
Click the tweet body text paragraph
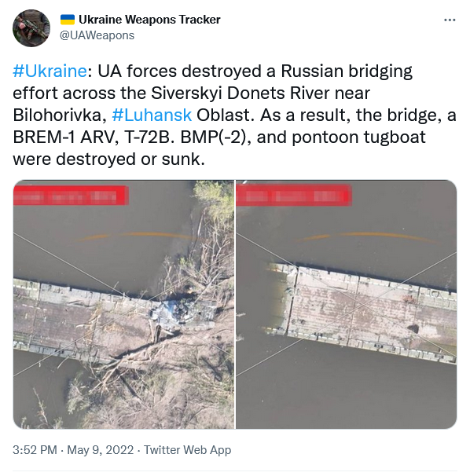coord(234,115)
